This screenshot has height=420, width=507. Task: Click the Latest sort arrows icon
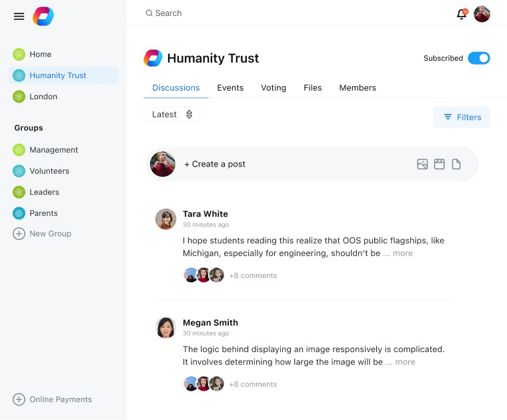189,115
